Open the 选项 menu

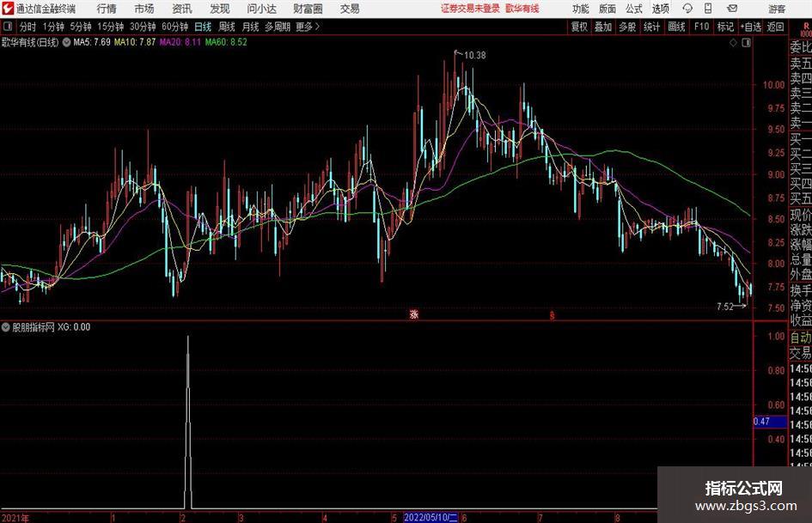point(660,9)
